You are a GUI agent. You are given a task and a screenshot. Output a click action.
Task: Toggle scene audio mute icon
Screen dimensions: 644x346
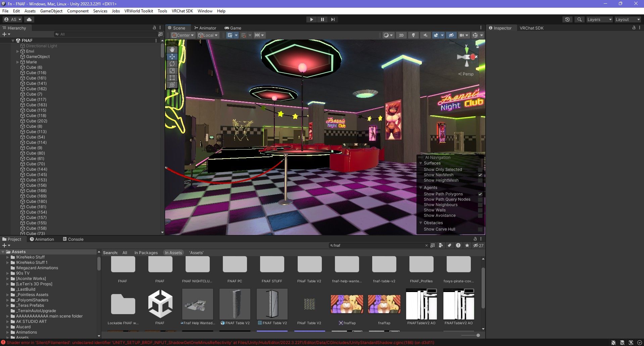click(x=426, y=35)
